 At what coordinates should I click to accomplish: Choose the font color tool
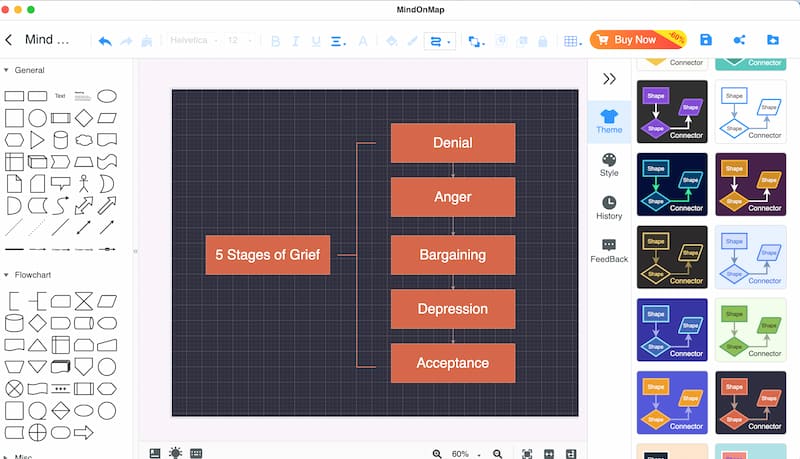point(363,41)
